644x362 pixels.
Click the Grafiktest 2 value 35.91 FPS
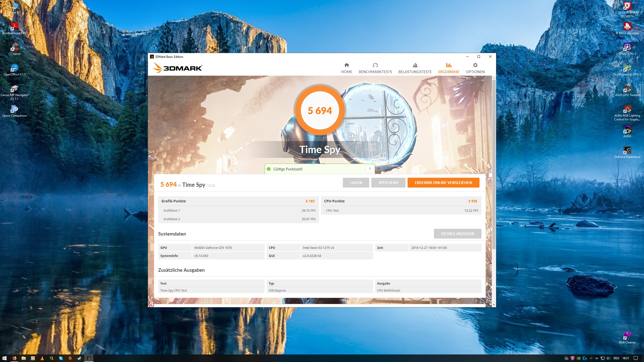309,219
